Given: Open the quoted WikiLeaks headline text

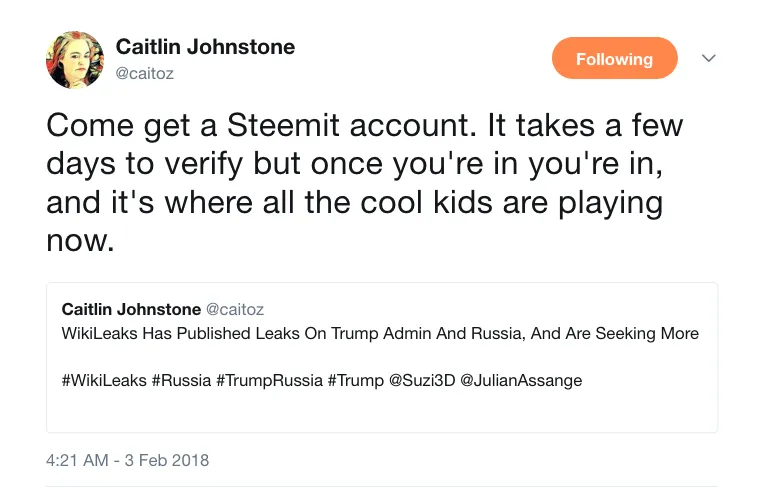Looking at the screenshot, I should 380,333.
